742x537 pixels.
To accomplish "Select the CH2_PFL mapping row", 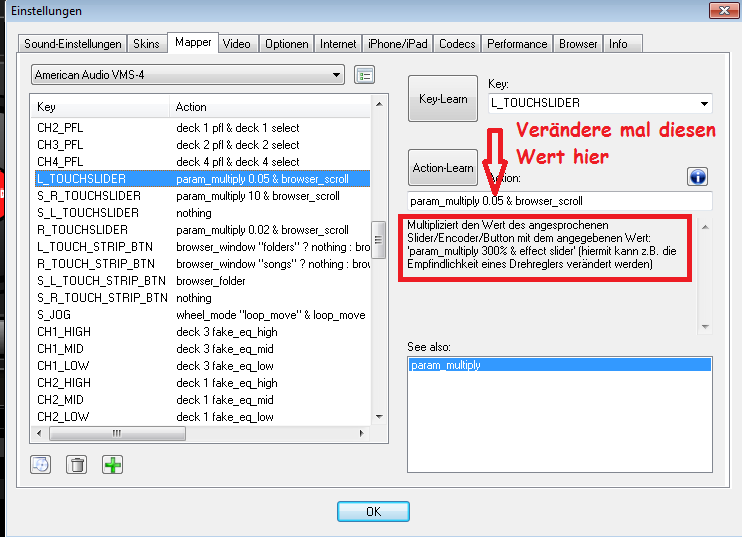I will click(203, 128).
